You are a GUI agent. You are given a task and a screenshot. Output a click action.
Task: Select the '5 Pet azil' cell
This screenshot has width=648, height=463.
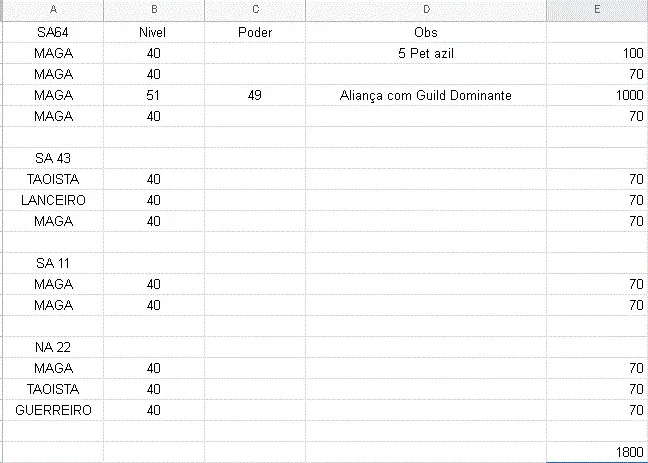(426, 53)
